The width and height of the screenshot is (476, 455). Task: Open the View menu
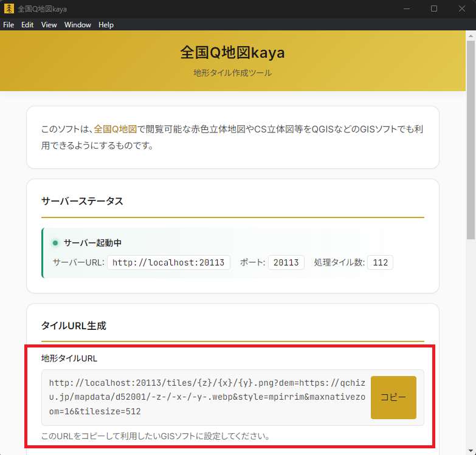[49, 25]
